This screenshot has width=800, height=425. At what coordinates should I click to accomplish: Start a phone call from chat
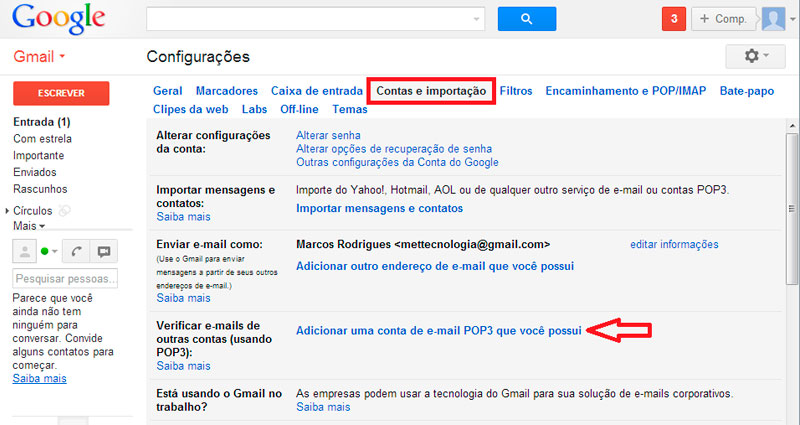(x=76, y=252)
